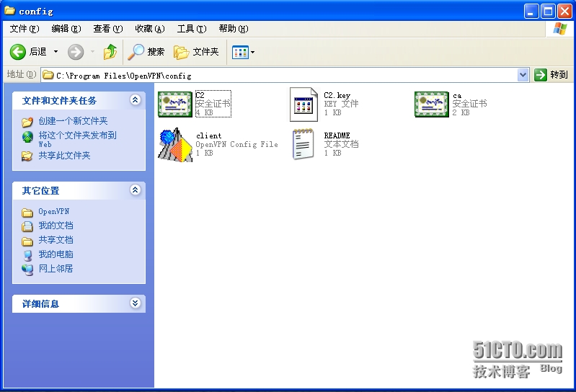
Task: Click the new folder task icon
Action: point(27,122)
